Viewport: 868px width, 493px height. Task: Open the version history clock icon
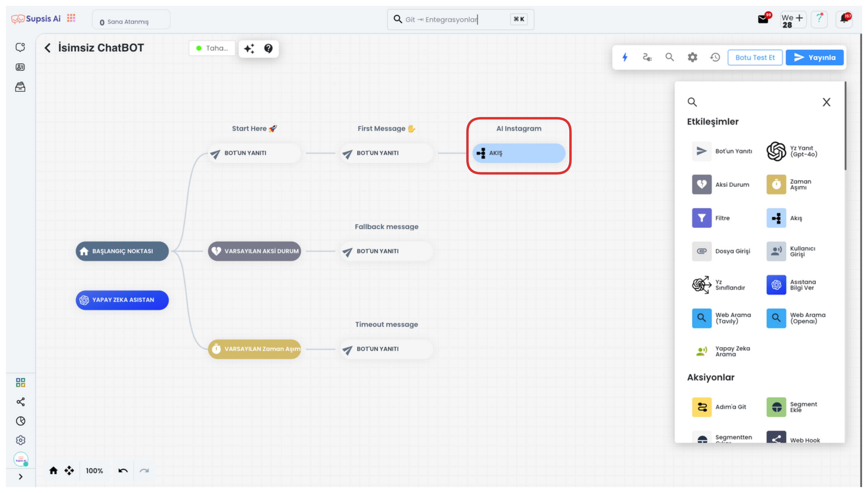(715, 57)
